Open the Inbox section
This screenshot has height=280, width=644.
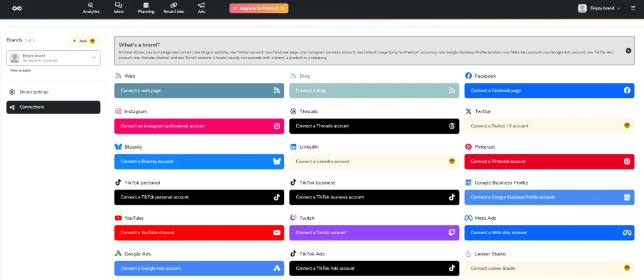[x=118, y=8]
